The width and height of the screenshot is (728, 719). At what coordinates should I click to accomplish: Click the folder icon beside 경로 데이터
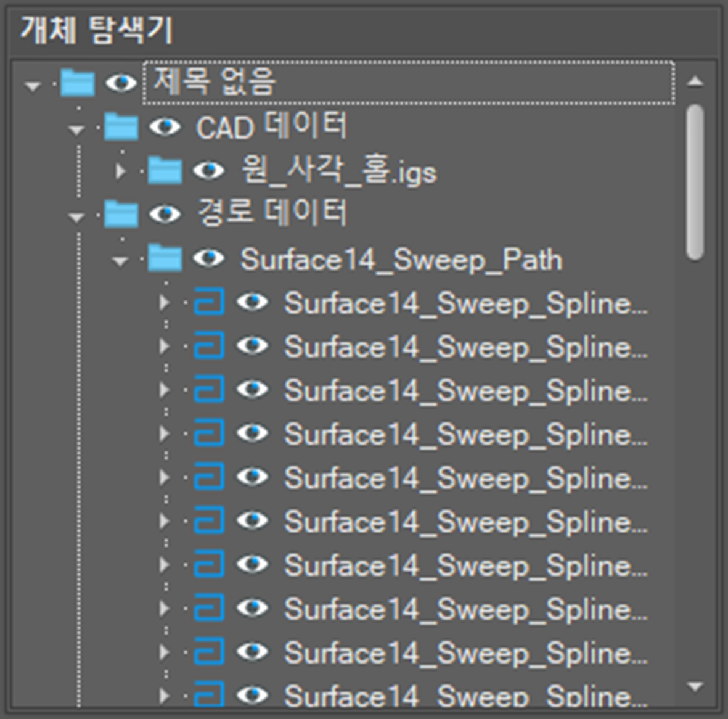click(121, 214)
